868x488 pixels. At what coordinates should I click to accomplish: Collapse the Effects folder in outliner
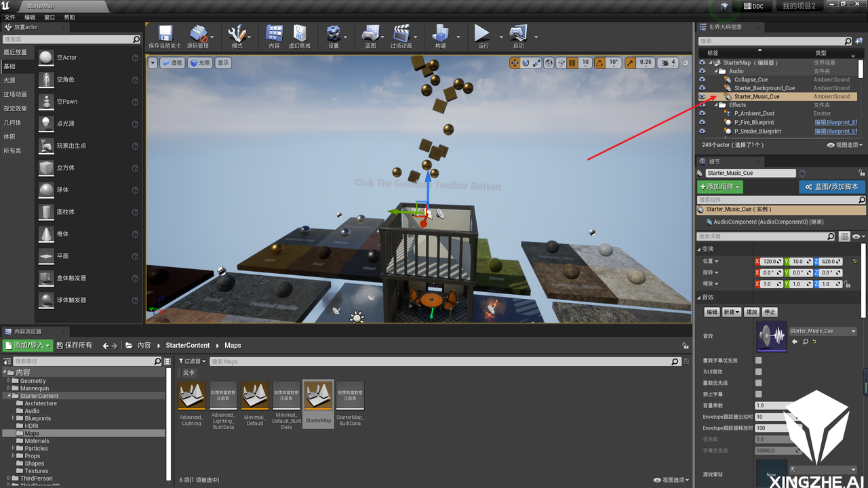click(715, 105)
